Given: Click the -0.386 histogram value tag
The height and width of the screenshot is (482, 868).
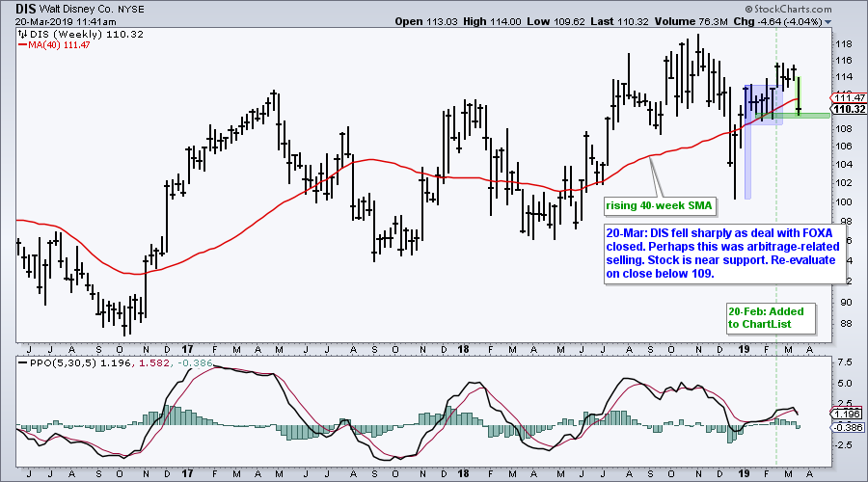Looking at the screenshot, I should pos(848,427).
